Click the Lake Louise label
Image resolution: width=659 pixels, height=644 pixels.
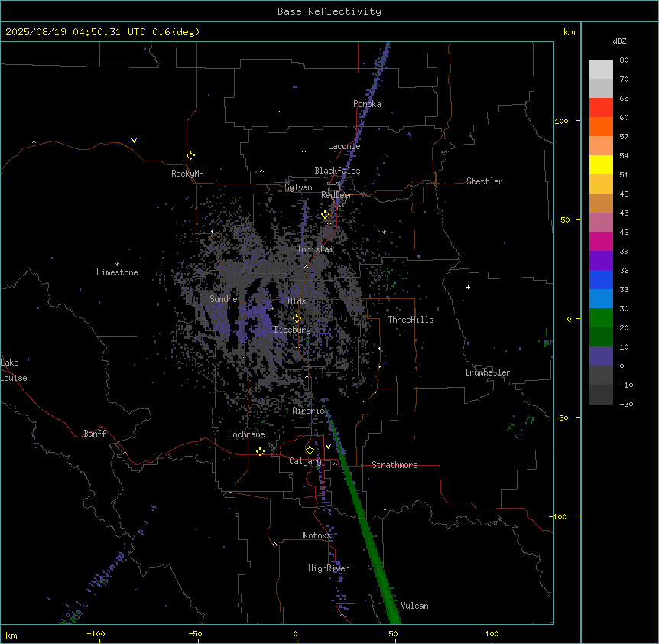[14, 370]
